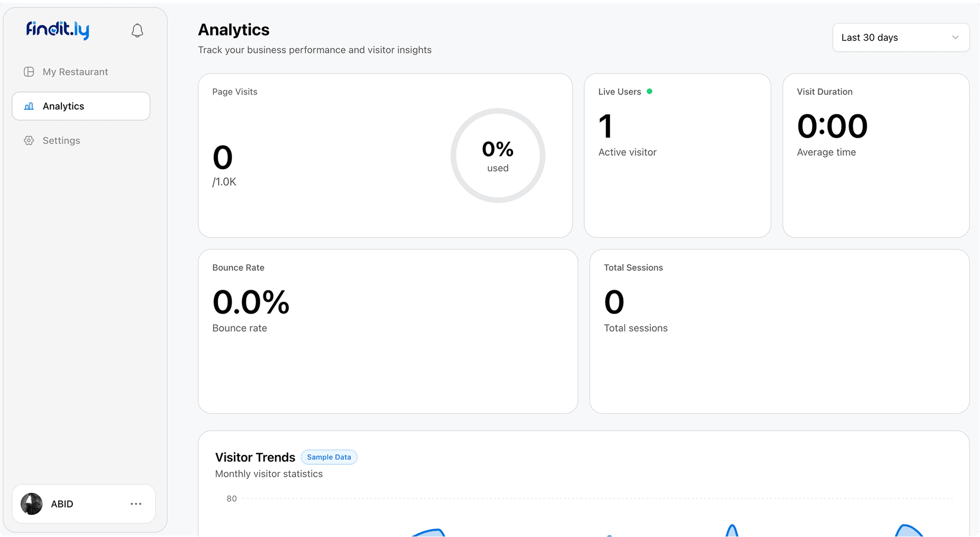
Task: Click the Settings gear icon
Action: click(29, 141)
